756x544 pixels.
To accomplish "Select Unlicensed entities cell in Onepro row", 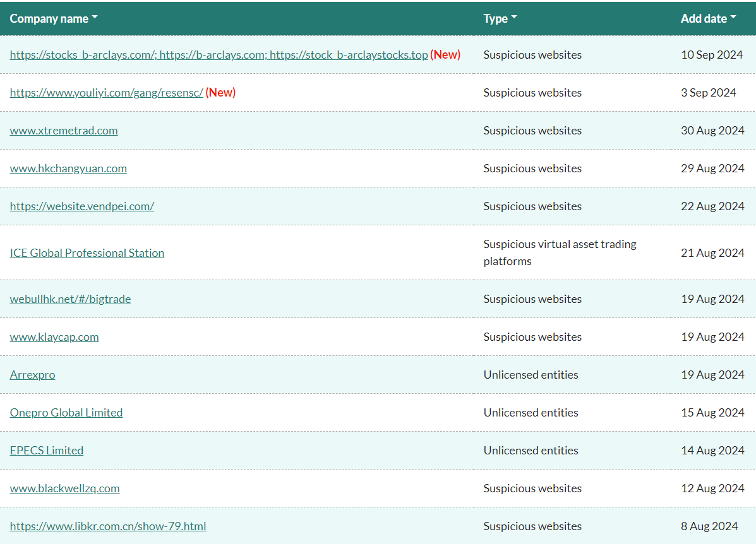I will coord(531,413).
